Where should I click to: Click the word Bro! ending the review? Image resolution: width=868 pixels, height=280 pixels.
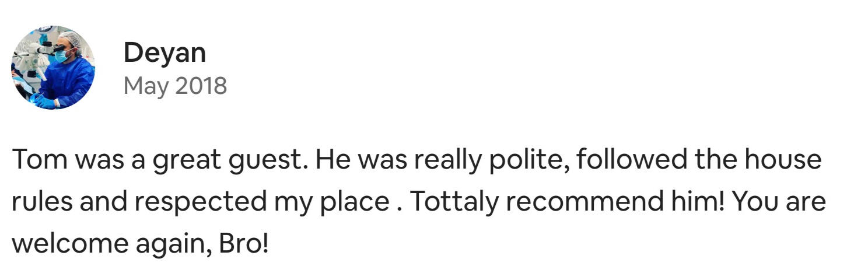(244, 244)
